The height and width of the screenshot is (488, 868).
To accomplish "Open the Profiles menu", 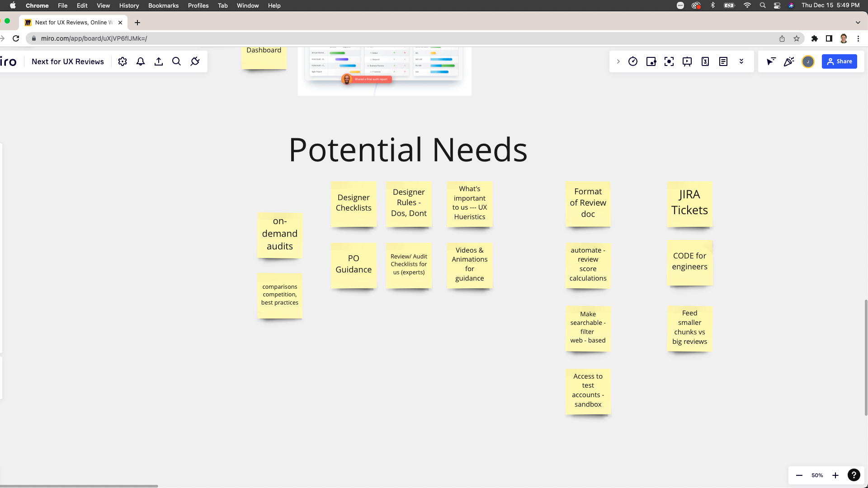I will pyautogui.click(x=198, y=5).
